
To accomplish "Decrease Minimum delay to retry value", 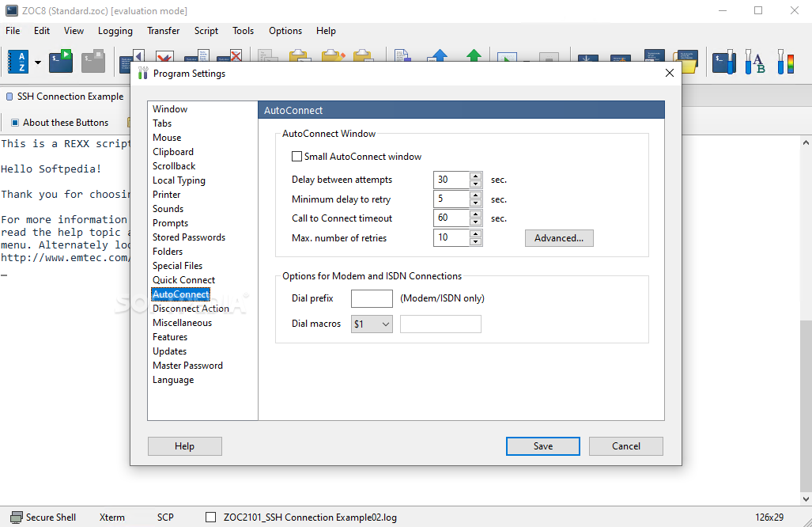I will (475, 203).
